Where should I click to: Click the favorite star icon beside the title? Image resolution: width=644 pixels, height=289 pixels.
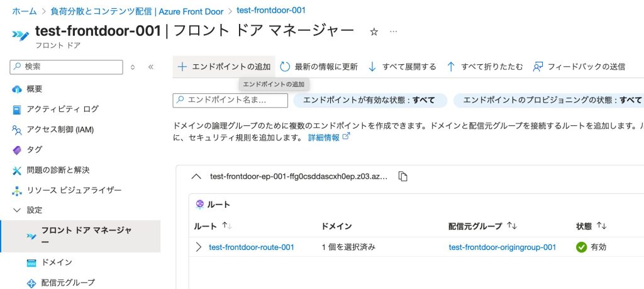click(374, 31)
